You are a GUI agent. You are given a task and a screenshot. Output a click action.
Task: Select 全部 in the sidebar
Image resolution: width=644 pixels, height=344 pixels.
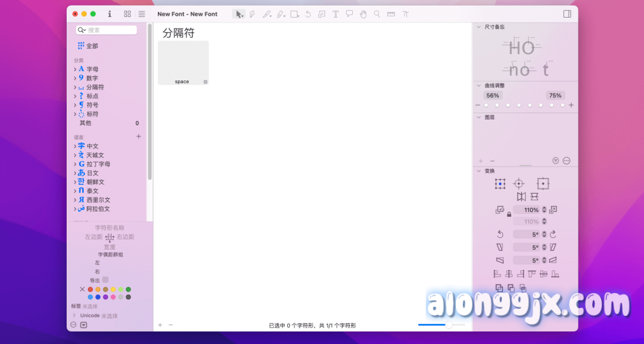pos(91,46)
